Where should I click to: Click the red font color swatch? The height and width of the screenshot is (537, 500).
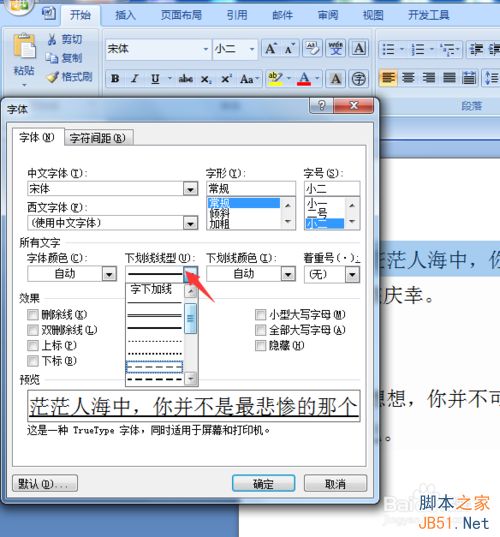(304, 79)
